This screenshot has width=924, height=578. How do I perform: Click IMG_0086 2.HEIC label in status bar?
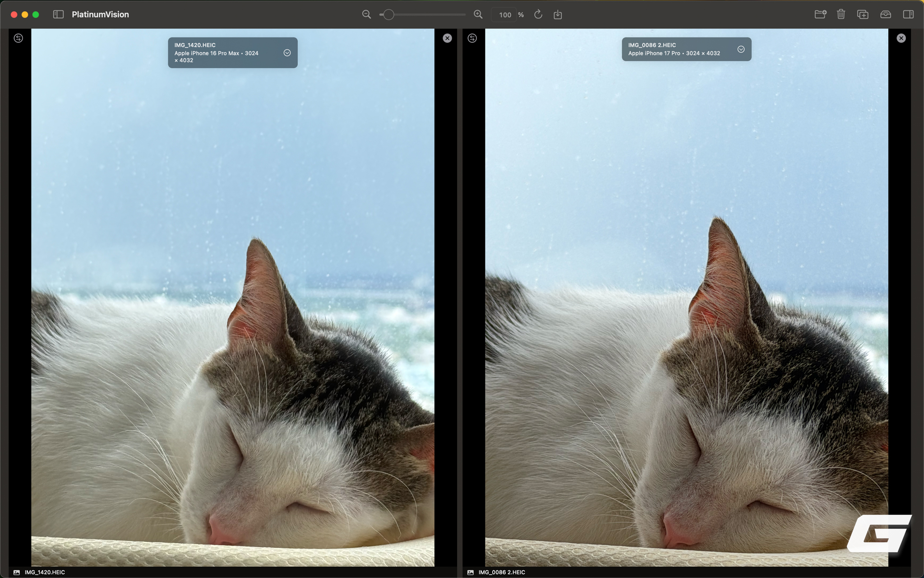tap(502, 572)
